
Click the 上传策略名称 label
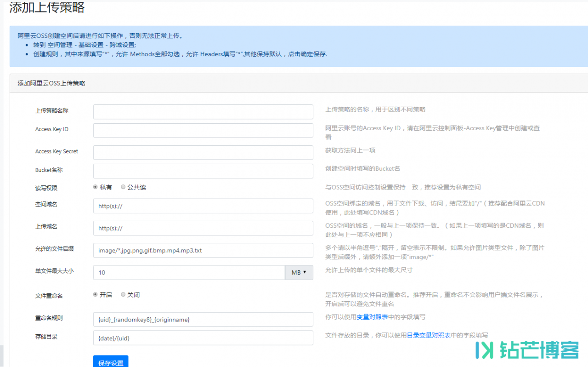(x=52, y=111)
